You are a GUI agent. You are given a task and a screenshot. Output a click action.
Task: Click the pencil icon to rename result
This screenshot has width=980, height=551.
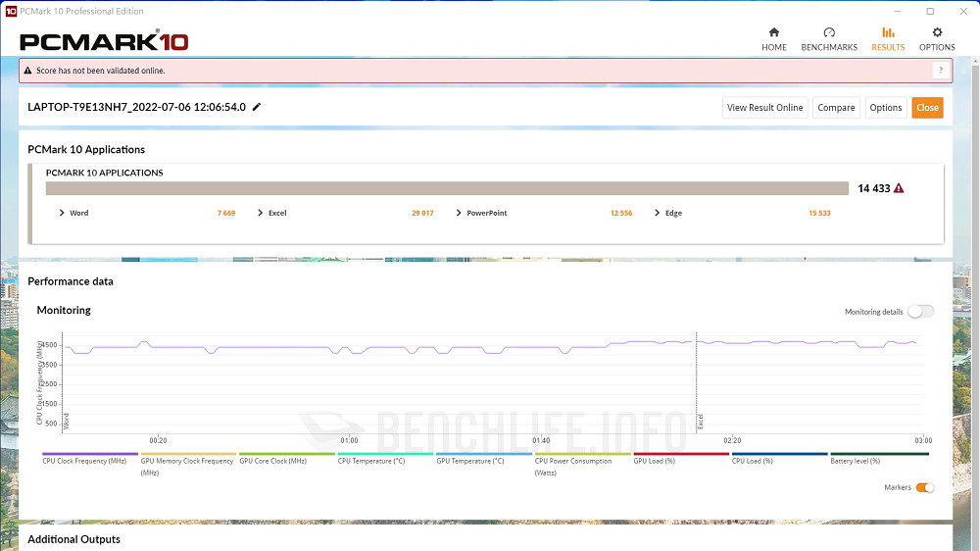[257, 107]
